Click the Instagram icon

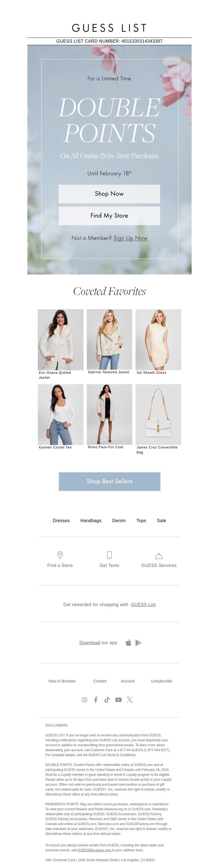tap(85, 700)
